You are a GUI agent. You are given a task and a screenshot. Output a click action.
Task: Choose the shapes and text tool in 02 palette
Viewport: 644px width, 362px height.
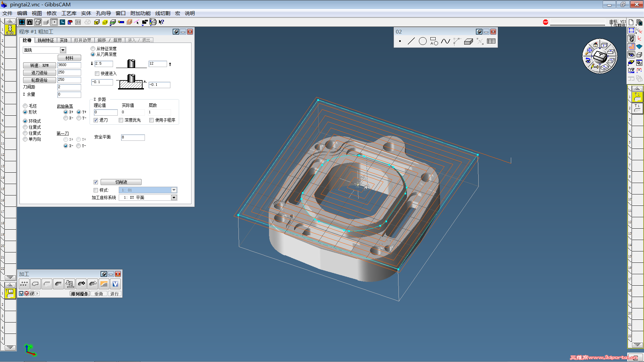point(434,41)
